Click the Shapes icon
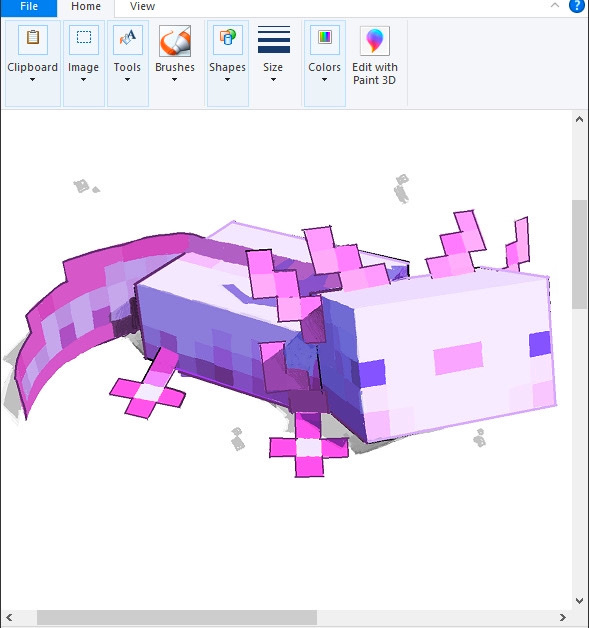Screen dimensions: 589x628 pyautogui.click(x=228, y=39)
